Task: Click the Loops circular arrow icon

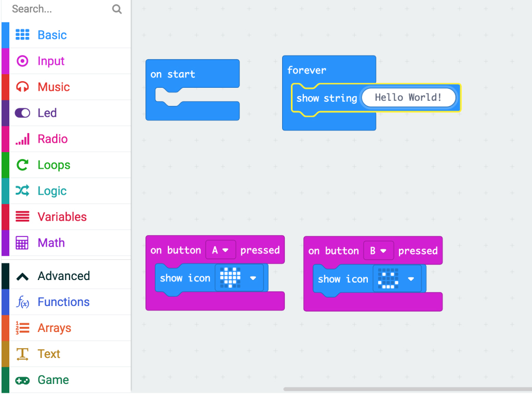Action: [22, 165]
